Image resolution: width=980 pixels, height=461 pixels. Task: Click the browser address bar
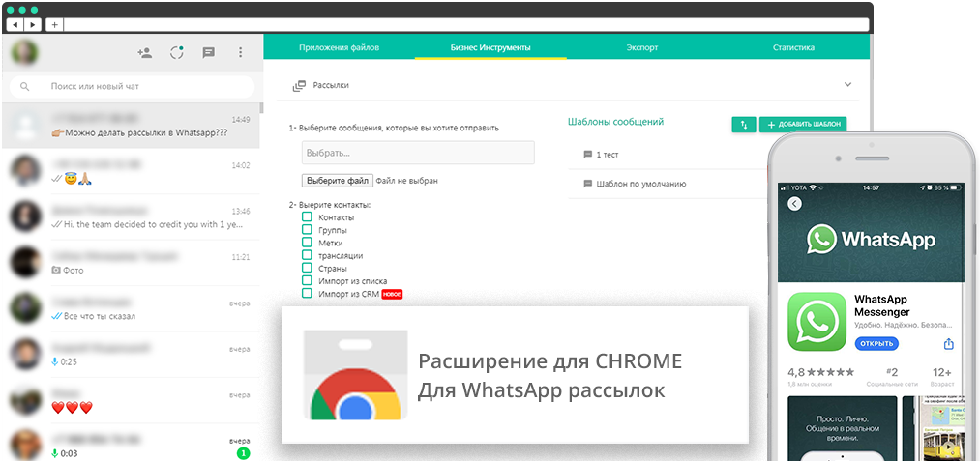click(465, 25)
